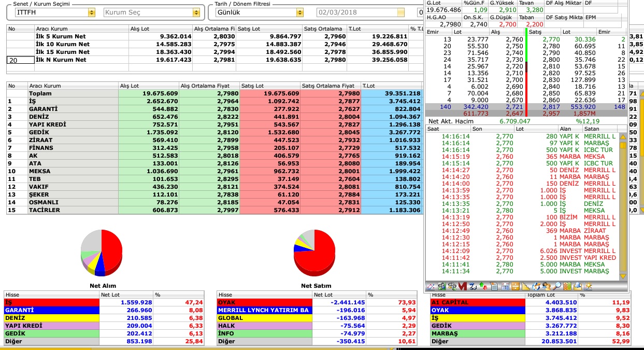Select broker row 11 TEB

[215, 179]
